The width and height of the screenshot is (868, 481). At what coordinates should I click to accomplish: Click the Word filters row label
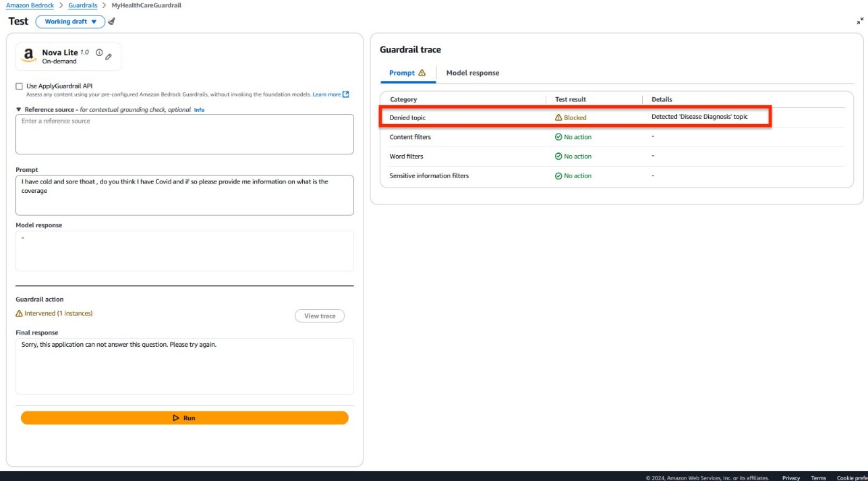407,157
